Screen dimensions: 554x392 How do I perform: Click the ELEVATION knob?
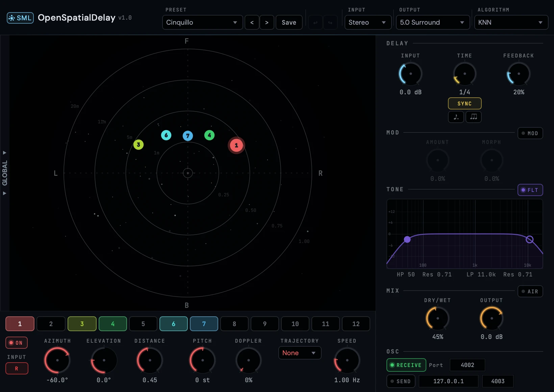tap(104, 360)
